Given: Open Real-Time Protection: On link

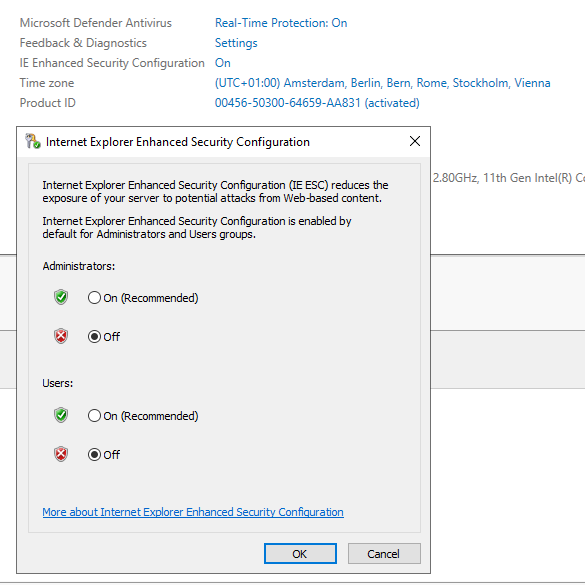Looking at the screenshot, I should tap(281, 23).
